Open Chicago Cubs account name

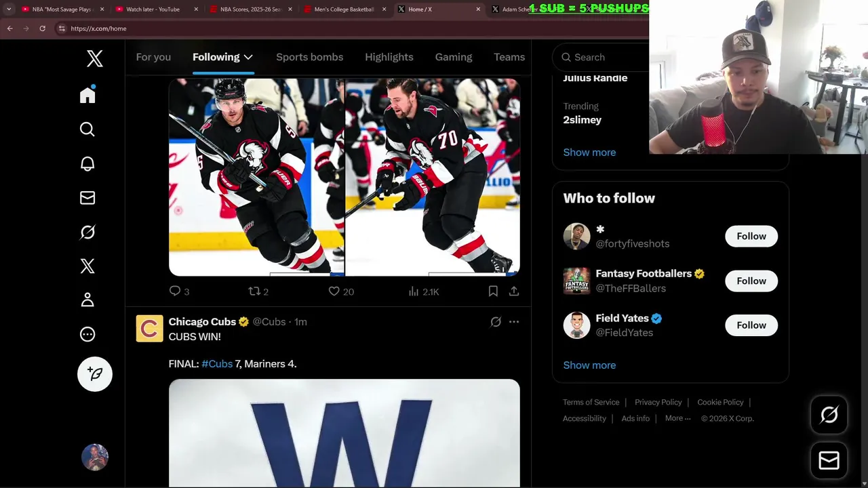point(202,322)
